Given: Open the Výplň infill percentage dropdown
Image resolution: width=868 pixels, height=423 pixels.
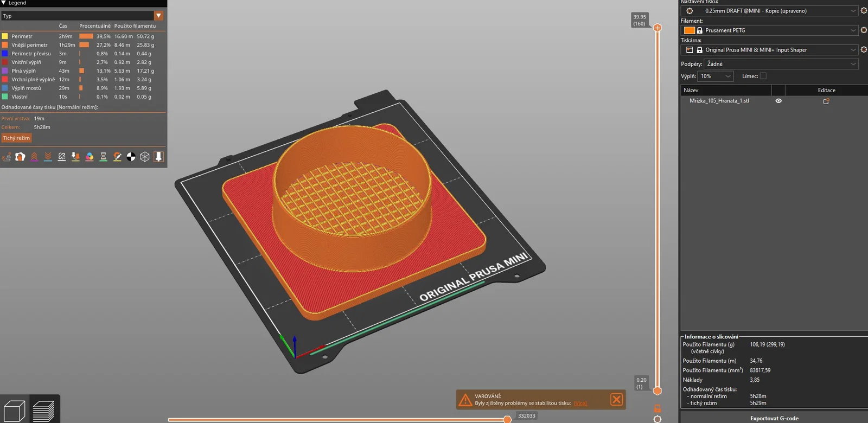Looking at the screenshot, I should click(716, 76).
